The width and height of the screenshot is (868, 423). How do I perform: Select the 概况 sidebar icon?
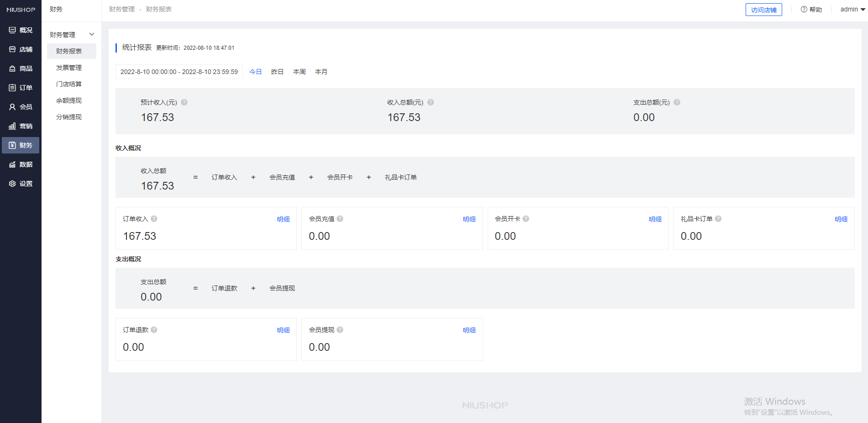point(21,30)
